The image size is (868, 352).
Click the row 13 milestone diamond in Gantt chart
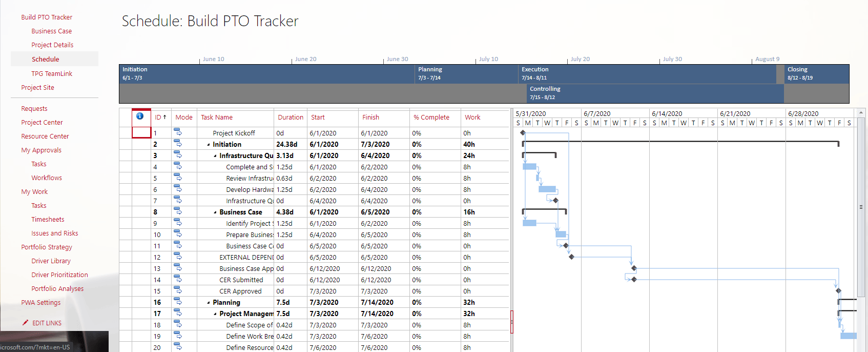634,268
